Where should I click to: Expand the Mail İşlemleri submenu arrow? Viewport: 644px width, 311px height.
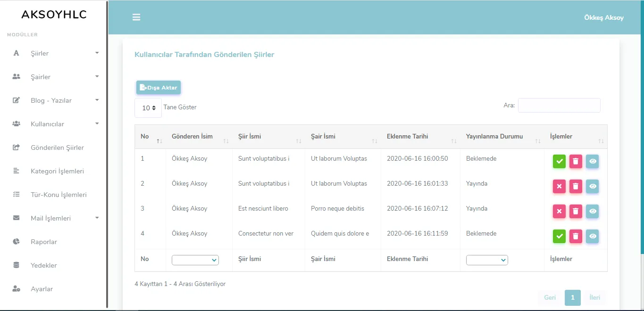pyautogui.click(x=97, y=218)
